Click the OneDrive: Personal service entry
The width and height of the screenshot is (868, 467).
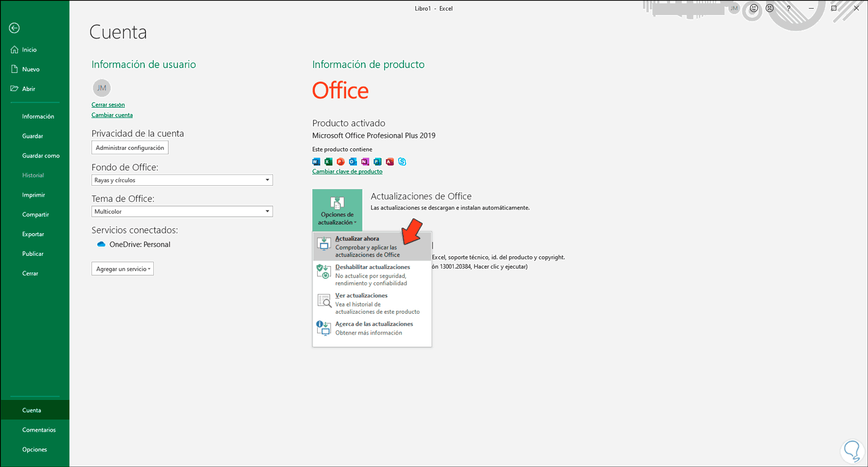point(134,244)
